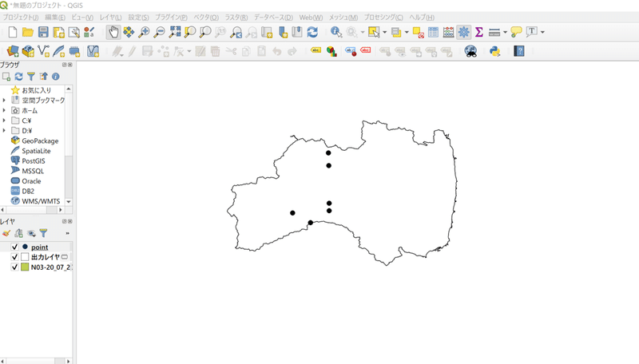The height and width of the screenshot is (364, 639).
Task: Expand the C:¥ drive item
Action: [4, 121]
